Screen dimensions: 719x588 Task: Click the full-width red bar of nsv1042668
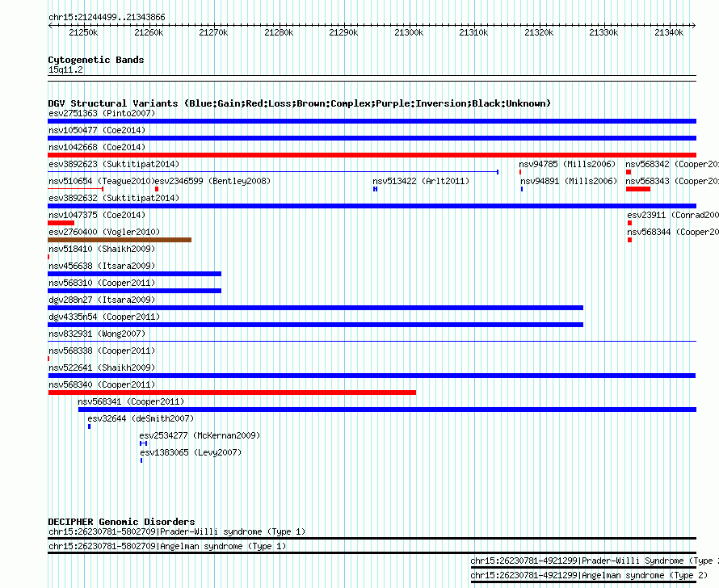point(372,155)
